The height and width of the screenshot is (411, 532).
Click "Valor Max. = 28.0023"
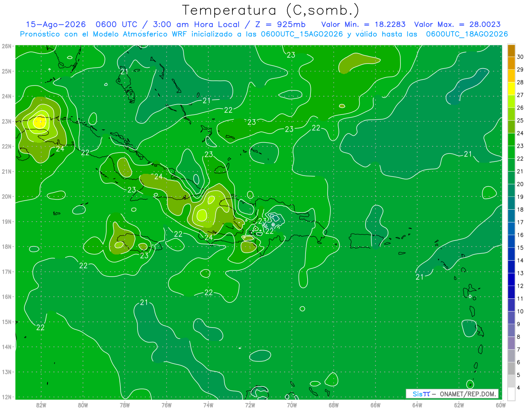tap(458, 24)
